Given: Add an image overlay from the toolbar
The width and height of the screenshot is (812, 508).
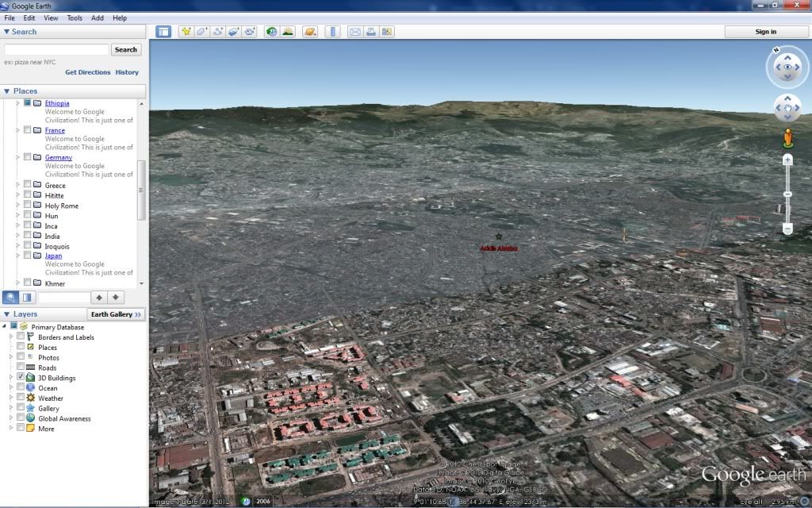Looking at the screenshot, I should click(234, 32).
